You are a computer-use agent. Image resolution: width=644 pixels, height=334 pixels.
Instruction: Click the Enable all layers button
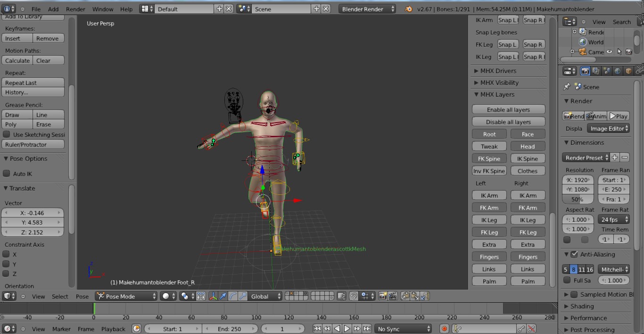click(x=508, y=109)
